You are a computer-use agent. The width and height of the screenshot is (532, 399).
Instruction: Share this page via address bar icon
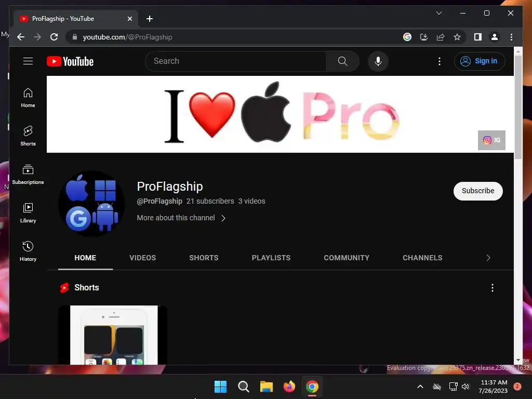441,37
